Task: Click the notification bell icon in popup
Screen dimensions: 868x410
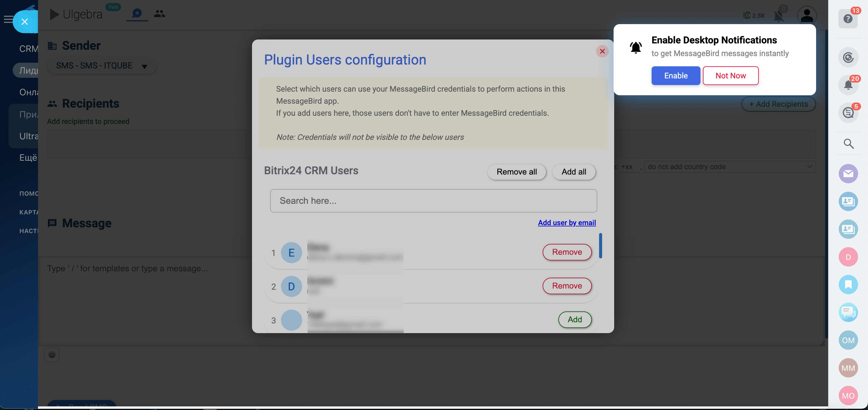Action: [x=636, y=47]
